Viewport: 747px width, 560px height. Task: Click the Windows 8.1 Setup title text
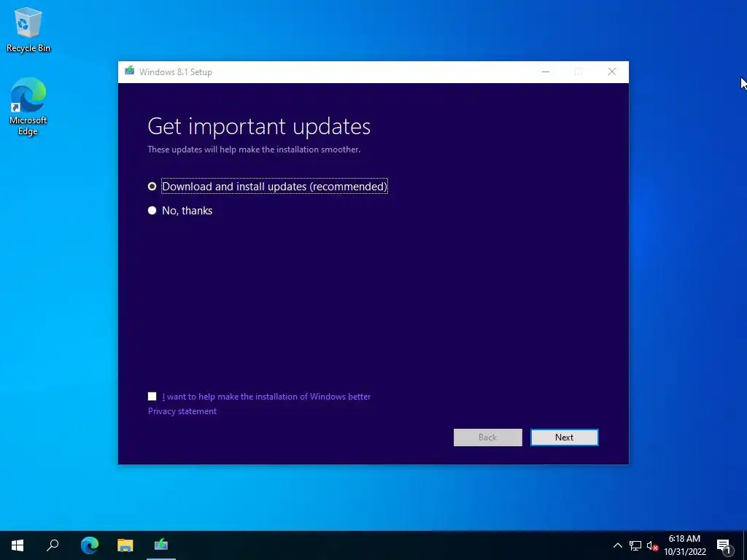(176, 72)
